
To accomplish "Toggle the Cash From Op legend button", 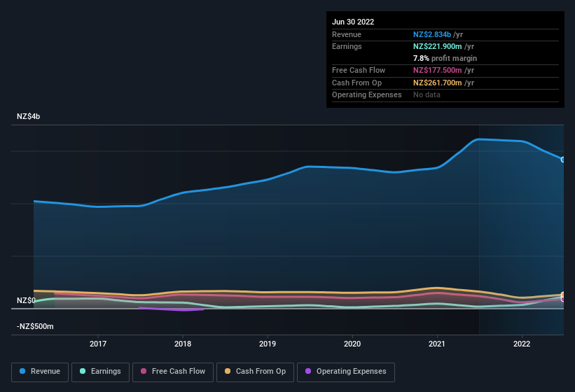I will click(x=255, y=372).
